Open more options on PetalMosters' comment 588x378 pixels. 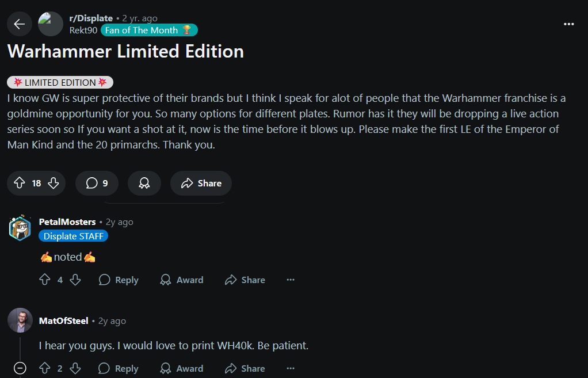pos(291,280)
